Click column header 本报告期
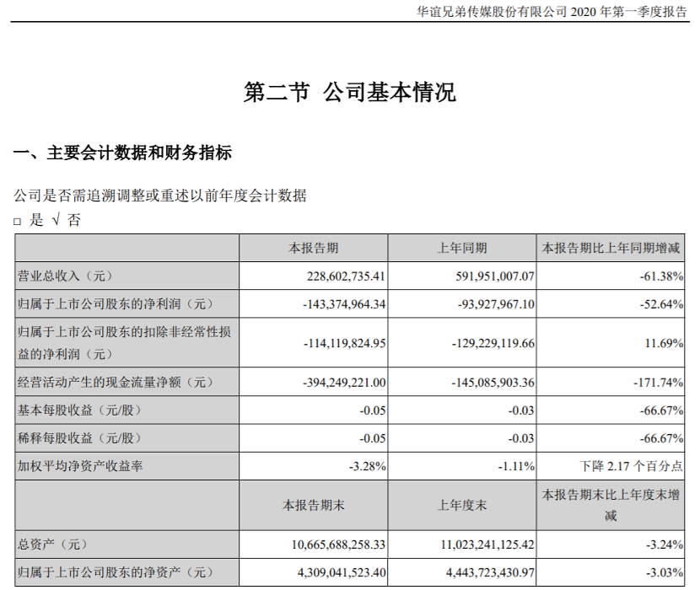 coord(314,248)
